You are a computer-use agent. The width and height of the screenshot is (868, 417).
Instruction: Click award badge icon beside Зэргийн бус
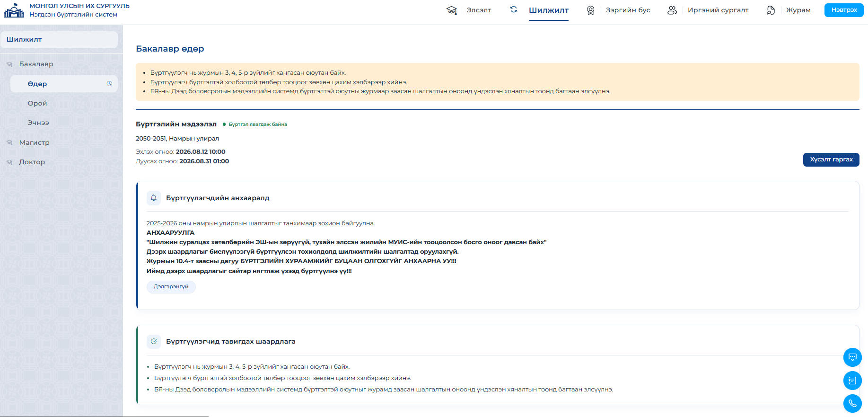[x=590, y=10]
